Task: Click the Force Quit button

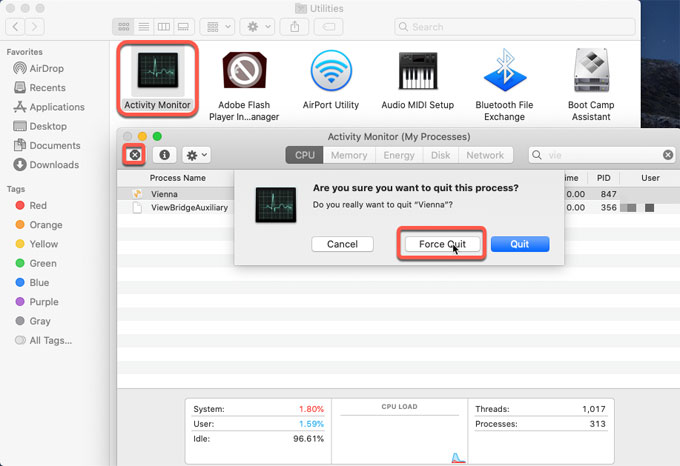Action: tap(442, 244)
